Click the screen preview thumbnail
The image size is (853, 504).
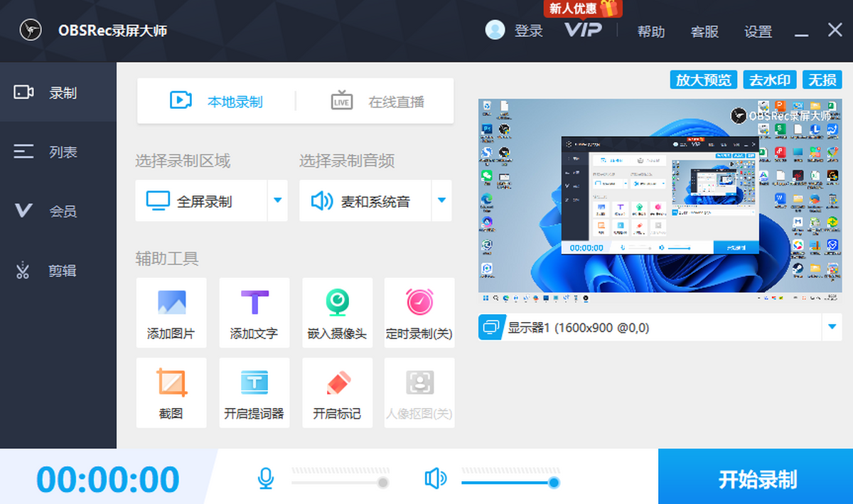(x=660, y=200)
